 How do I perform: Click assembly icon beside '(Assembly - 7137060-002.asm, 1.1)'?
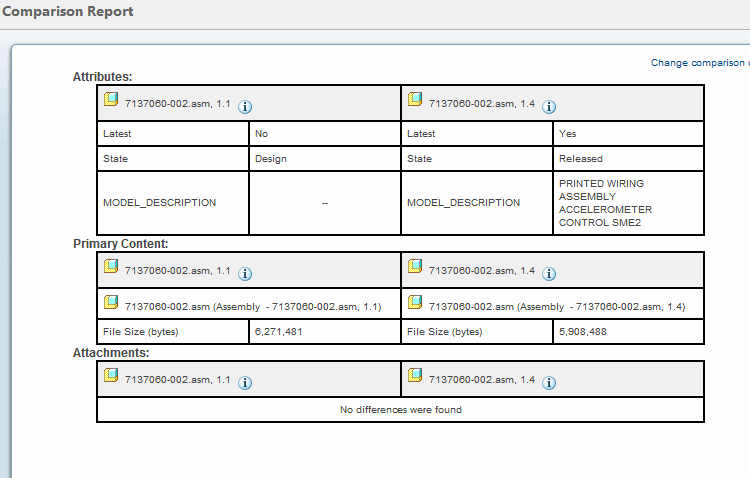(111, 302)
